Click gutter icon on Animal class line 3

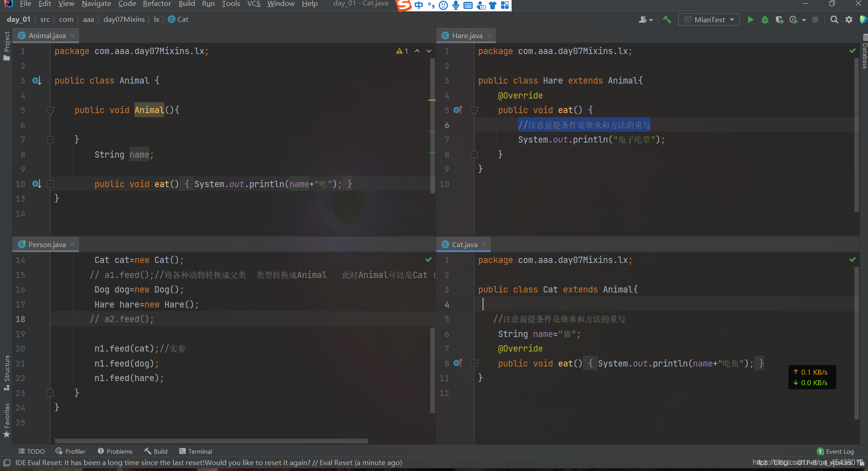[x=36, y=80]
